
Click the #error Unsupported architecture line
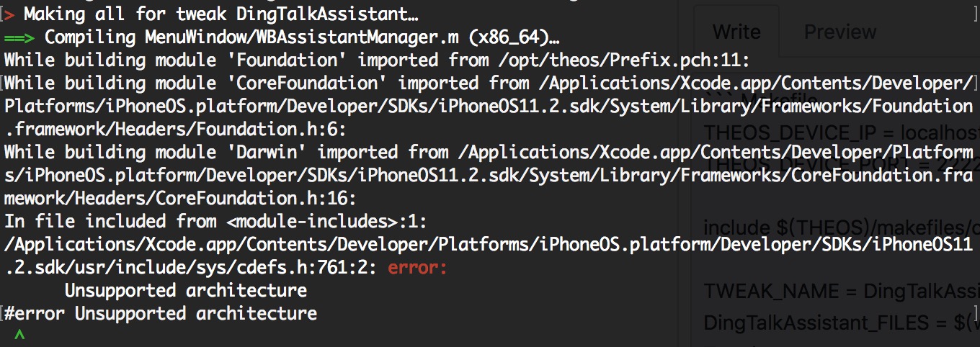(160, 313)
